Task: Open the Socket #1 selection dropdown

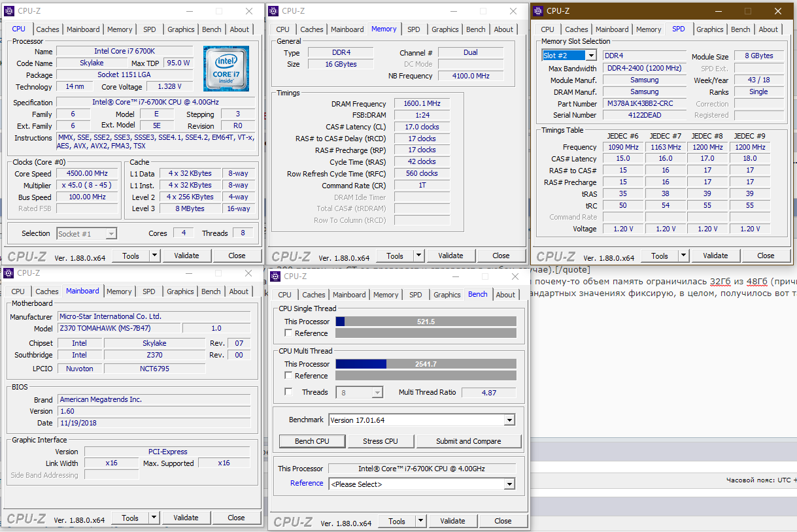Action: [111, 233]
